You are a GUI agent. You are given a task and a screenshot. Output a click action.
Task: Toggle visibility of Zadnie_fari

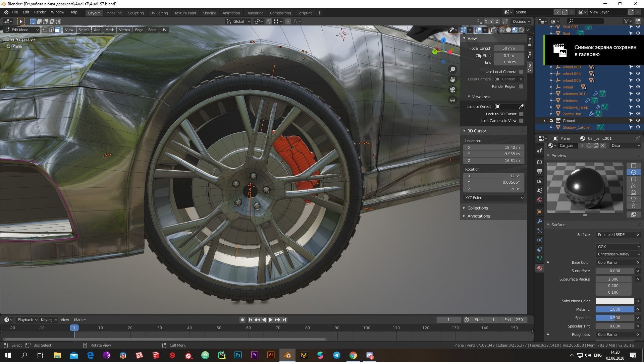(x=638, y=114)
